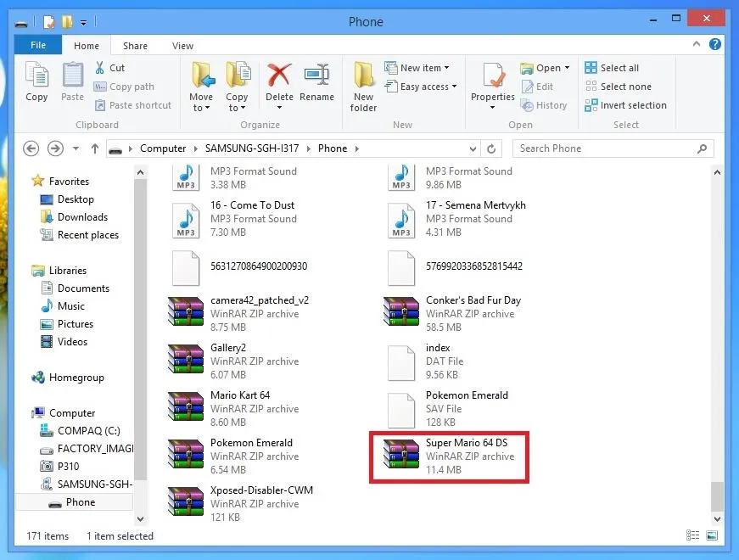Click Invert selection
Viewport: 739px width, 560px height.
coord(625,105)
